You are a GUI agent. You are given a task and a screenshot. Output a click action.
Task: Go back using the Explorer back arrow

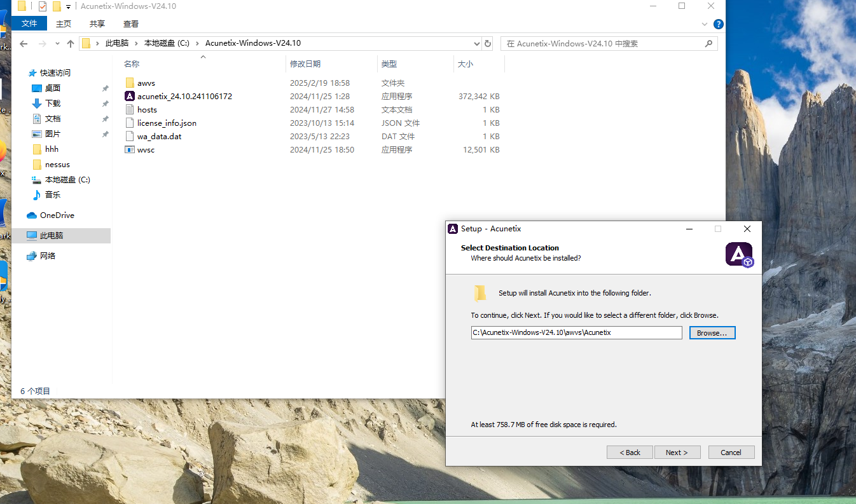(x=24, y=44)
